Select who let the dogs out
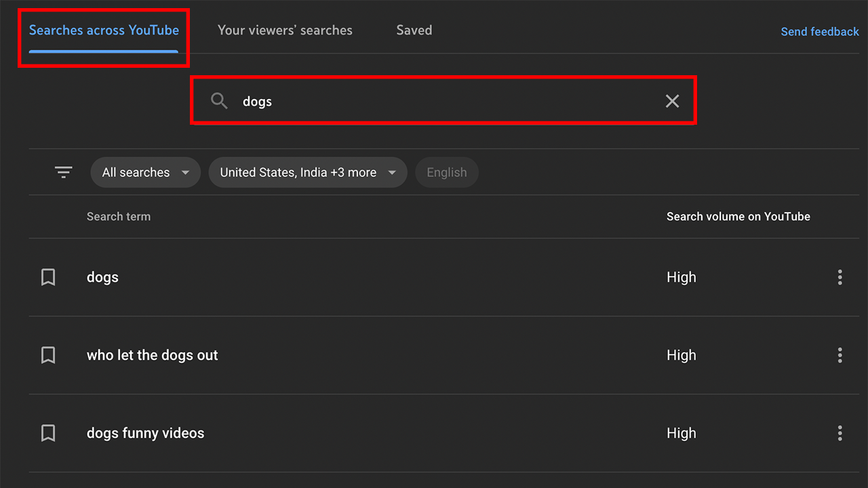The image size is (868, 488). tap(153, 355)
